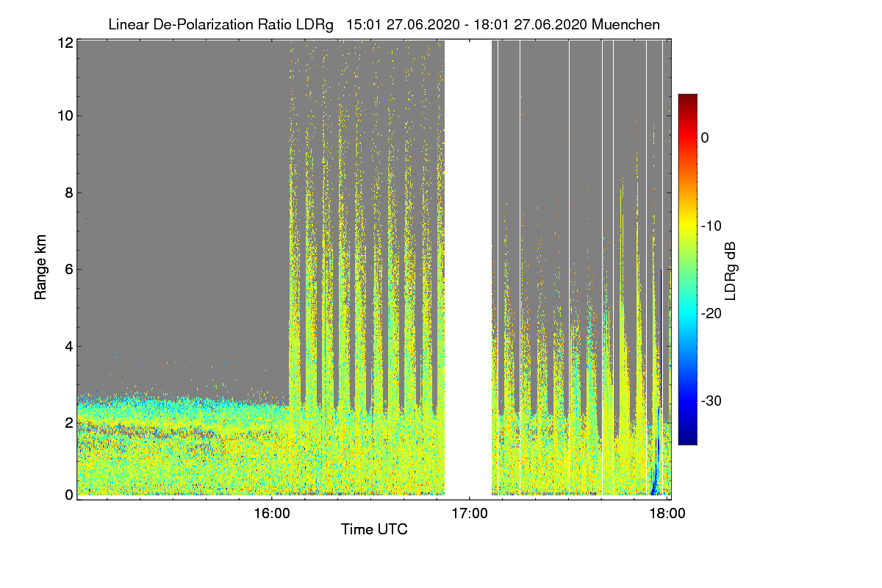
Task: Click the 'Time UTC' x-axis label
Action: pyautogui.click(x=374, y=529)
